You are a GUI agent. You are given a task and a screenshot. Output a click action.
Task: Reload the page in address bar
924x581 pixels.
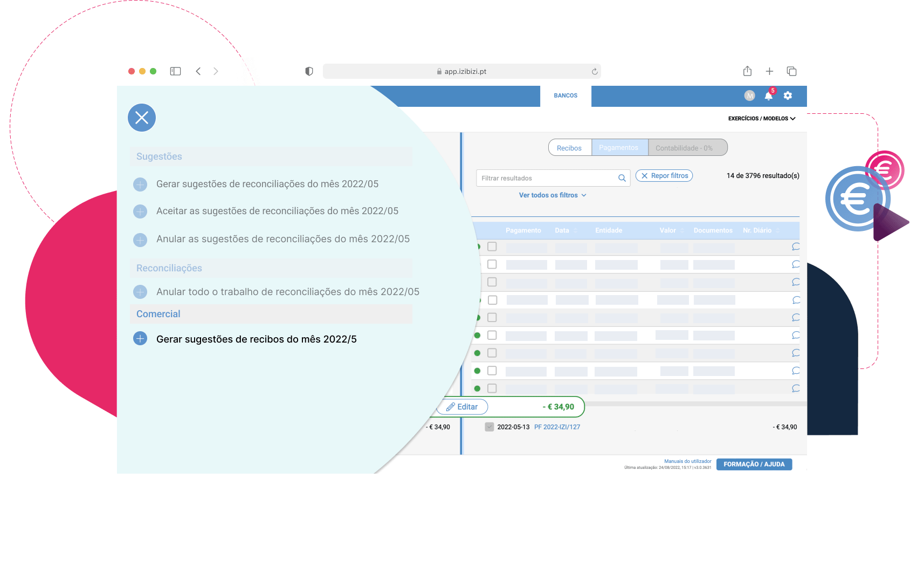point(595,72)
